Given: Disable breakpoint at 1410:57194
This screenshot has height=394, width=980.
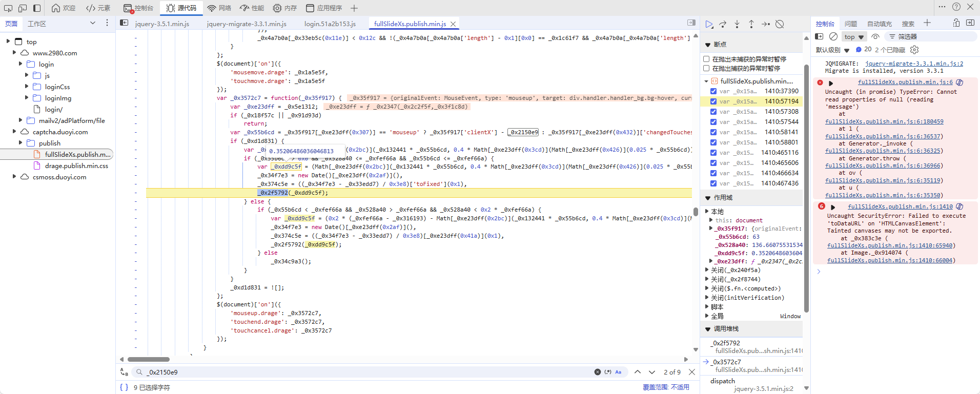Looking at the screenshot, I should click(713, 101).
